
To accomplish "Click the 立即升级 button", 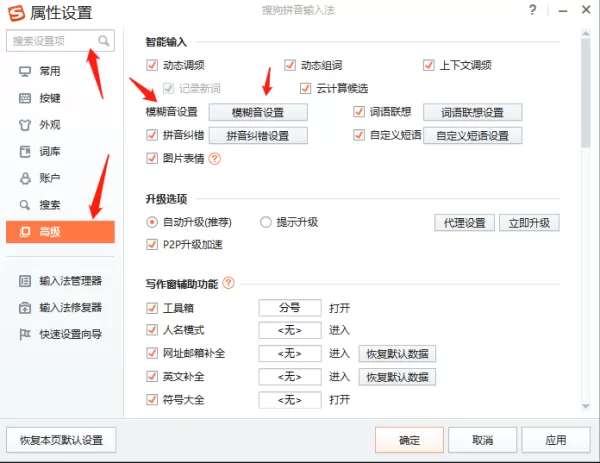I will 529,223.
